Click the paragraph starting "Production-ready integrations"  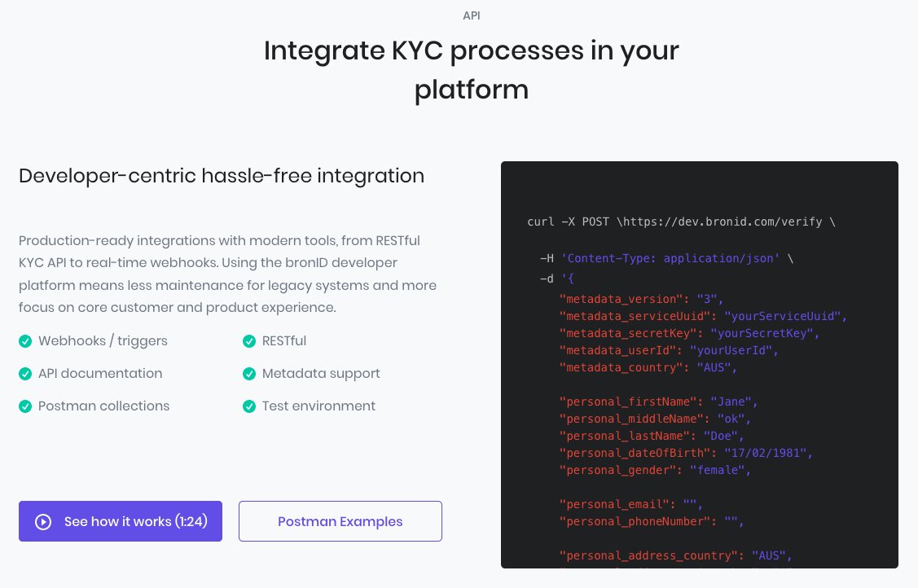(228, 274)
